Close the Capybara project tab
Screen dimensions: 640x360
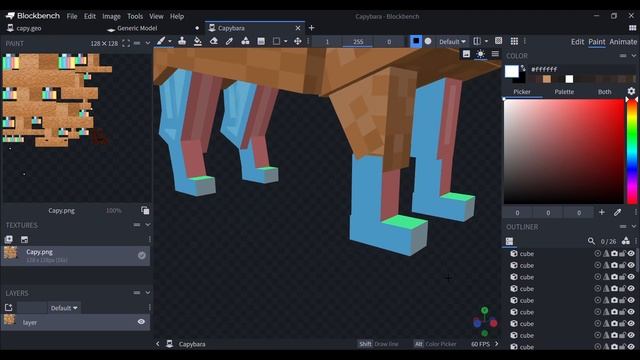(298, 28)
